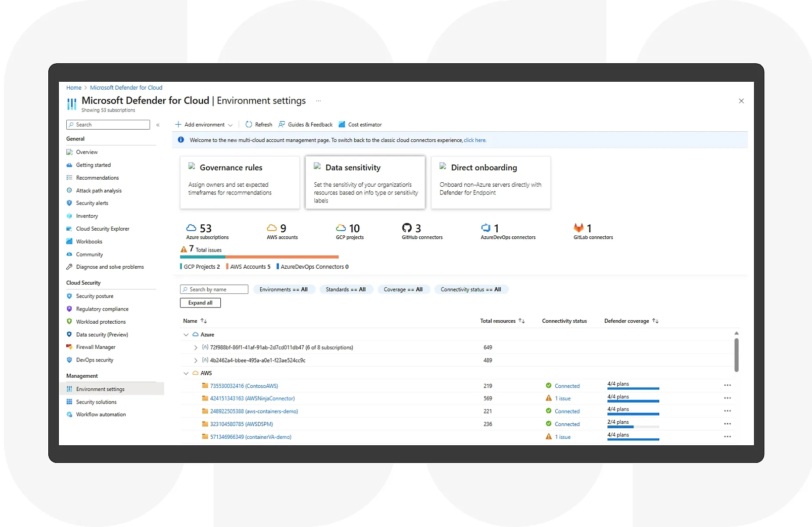
Task: Open the AWSNinjaConnector account link
Action: (252, 399)
